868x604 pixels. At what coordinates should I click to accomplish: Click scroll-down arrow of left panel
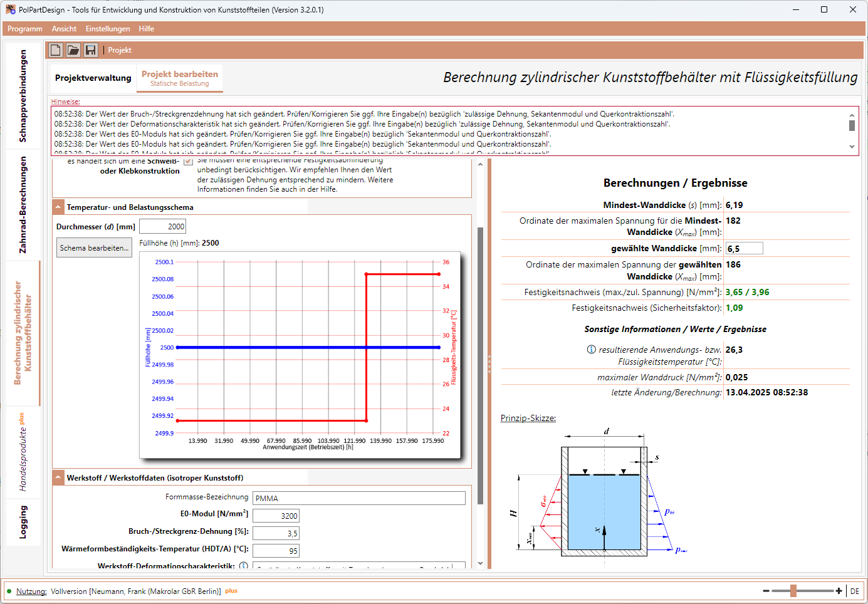(x=481, y=563)
